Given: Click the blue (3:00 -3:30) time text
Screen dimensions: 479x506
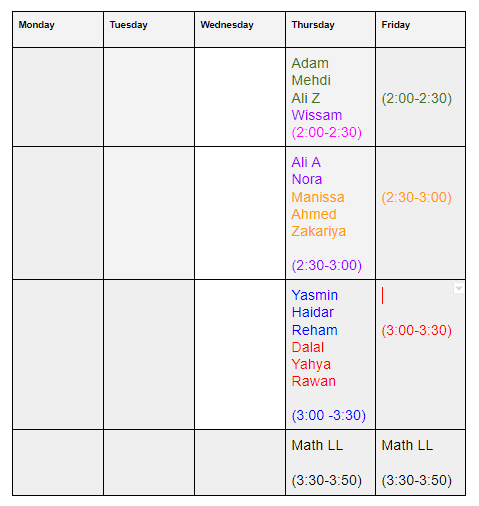Looking at the screenshot, I should pos(329,415).
